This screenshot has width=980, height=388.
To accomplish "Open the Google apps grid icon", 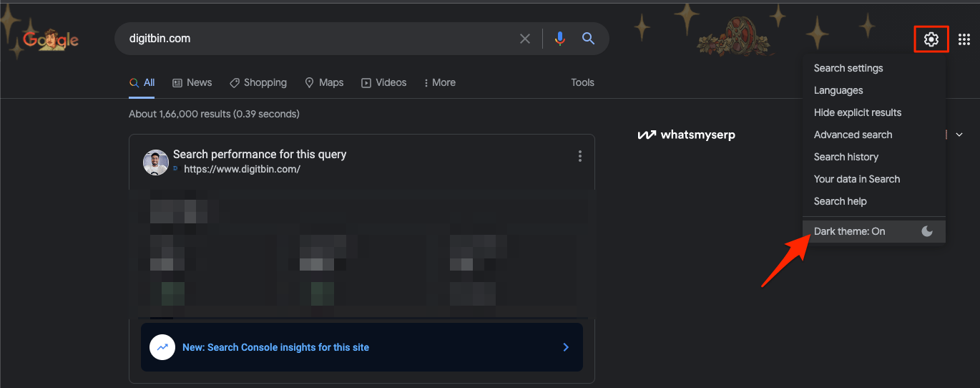I will (x=964, y=39).
